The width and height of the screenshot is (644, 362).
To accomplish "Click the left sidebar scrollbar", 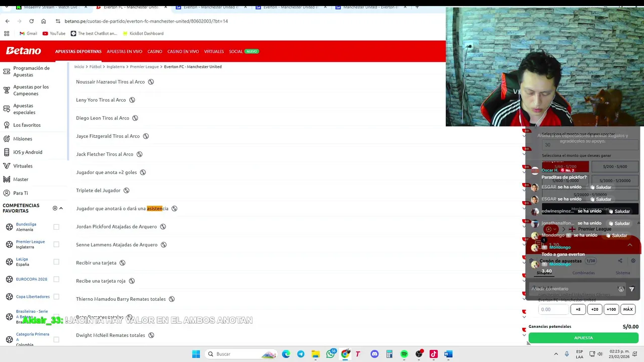I will (68, 112).
